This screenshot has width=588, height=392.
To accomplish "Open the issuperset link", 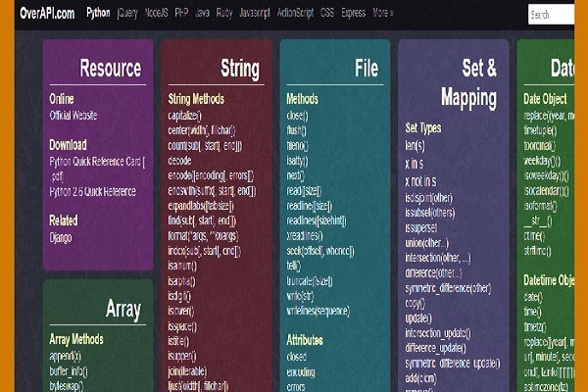I will pyautogui.click(x=421, y=227).
